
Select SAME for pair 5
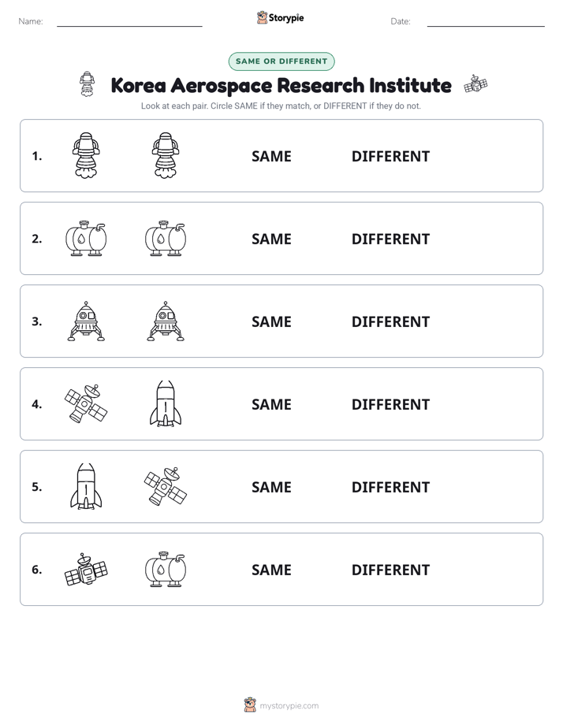point(271,487)
